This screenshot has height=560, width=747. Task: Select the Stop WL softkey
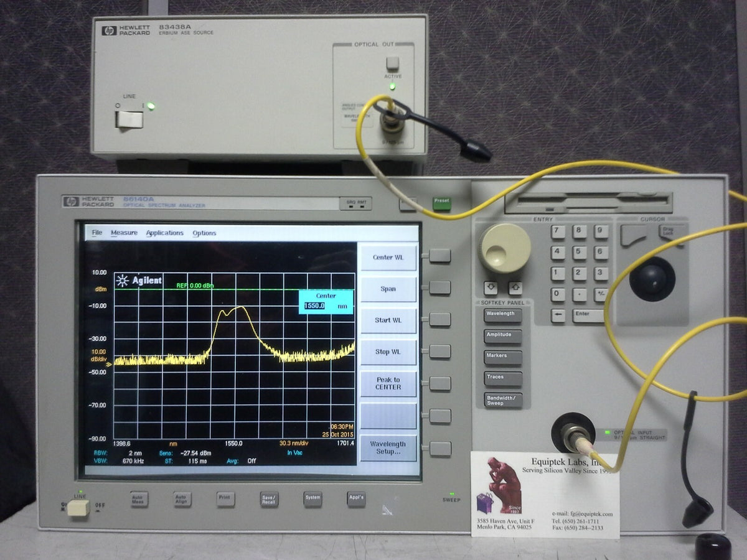(388, 352)
